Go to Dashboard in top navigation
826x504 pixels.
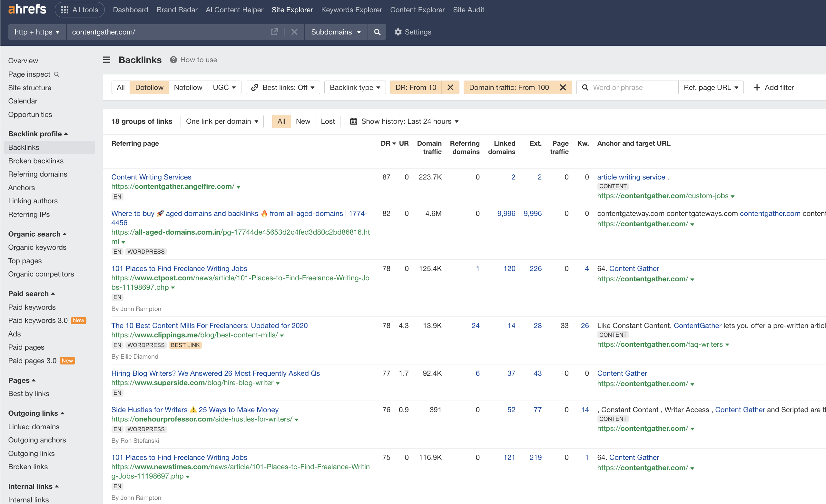(130, 10)
